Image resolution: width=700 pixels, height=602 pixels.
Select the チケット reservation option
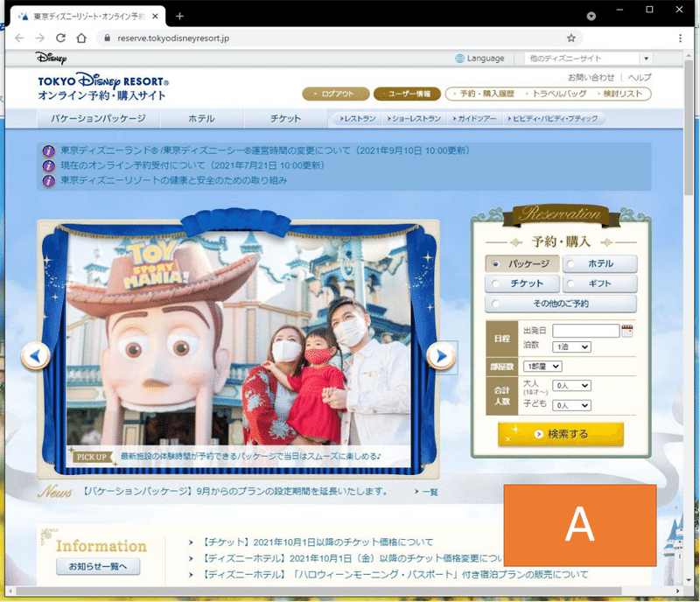pyautogui.click(x=521, y=283)
